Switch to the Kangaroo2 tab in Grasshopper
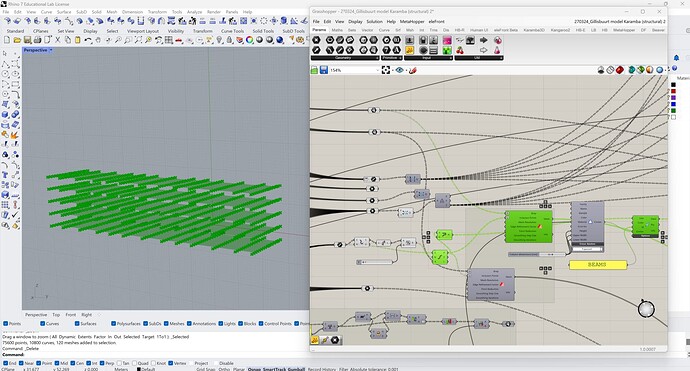Viewport: 690px width, 371px height. 560,30
